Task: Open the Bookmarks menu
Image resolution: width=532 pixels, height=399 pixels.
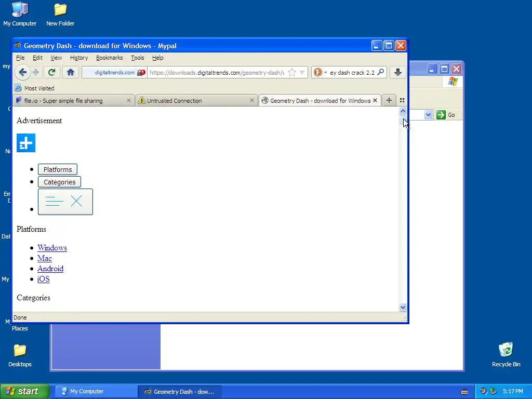Action: tap(109, 58)
